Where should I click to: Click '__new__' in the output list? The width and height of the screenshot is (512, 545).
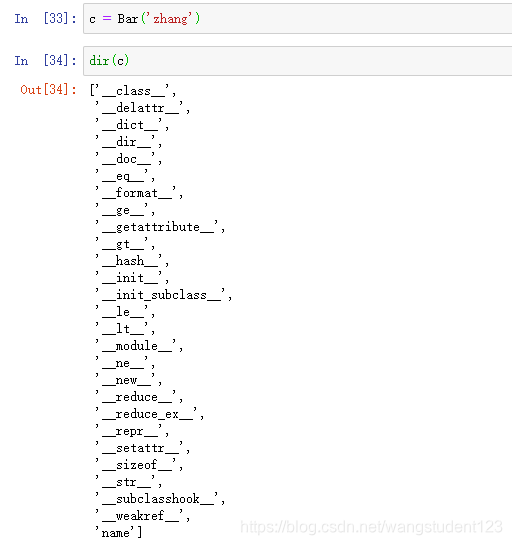125,380
